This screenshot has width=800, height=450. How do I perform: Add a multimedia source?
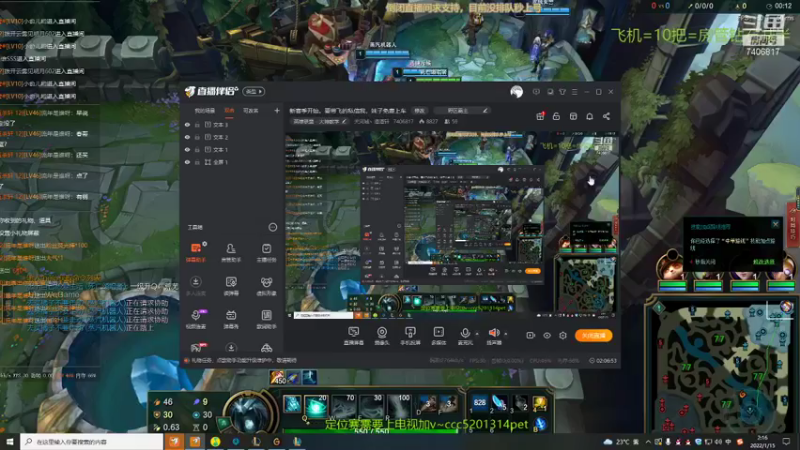[x=438, y=336]
